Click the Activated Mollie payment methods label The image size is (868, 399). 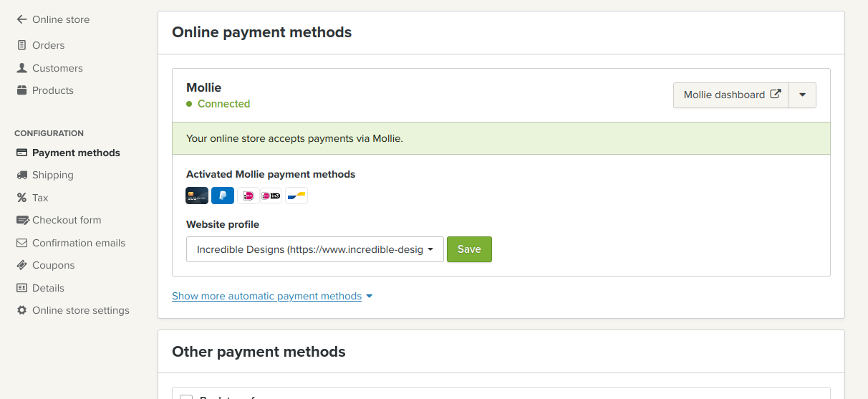271,174
